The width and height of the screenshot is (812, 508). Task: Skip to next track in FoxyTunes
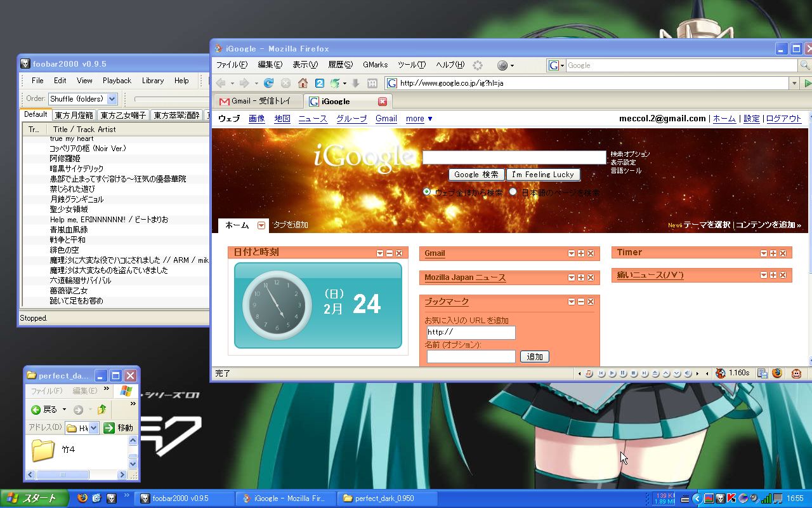click(645, 373)
